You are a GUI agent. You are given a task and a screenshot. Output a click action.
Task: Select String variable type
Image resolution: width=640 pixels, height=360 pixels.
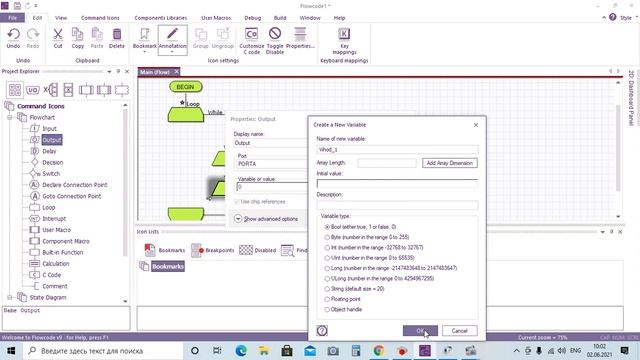[327, 289]
